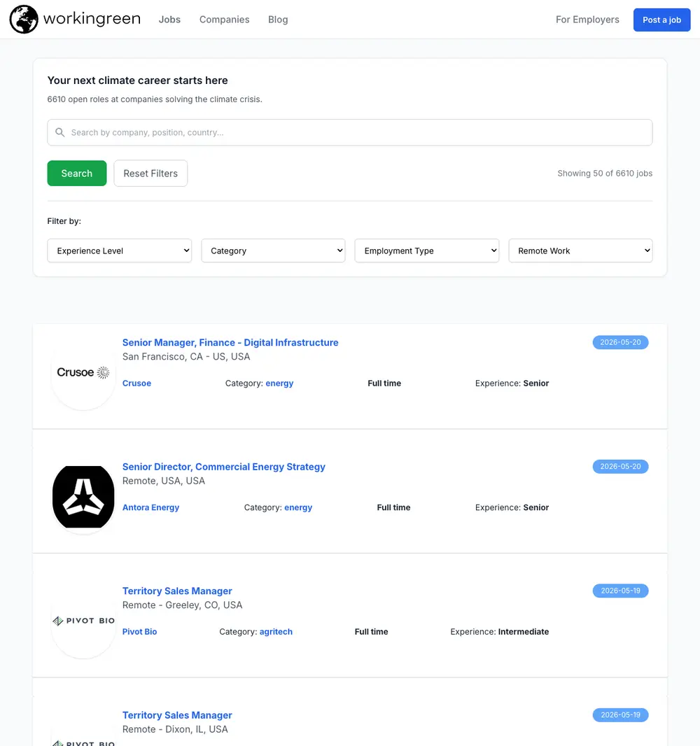Click the 2026-05-19 badge on Greeley listing
Viewport: 700px width, 746px height.
[x=620, y=591]
